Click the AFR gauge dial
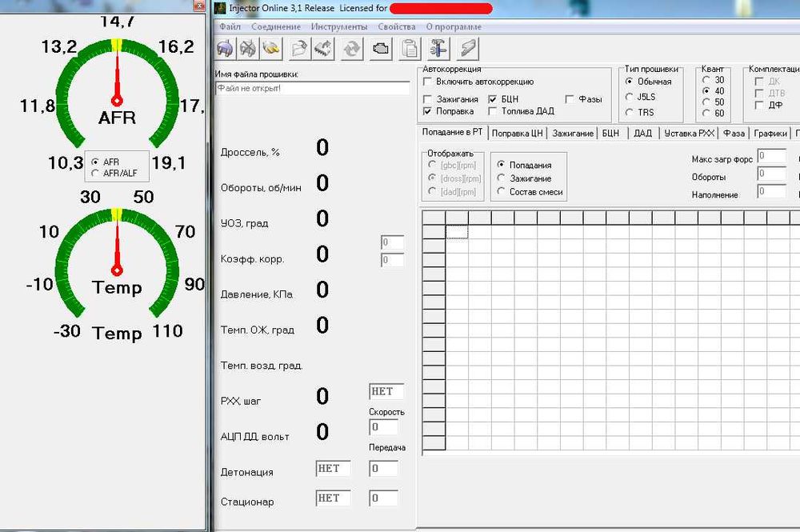Viewport: 800px width, 532px height. click(x=117, y=94)
